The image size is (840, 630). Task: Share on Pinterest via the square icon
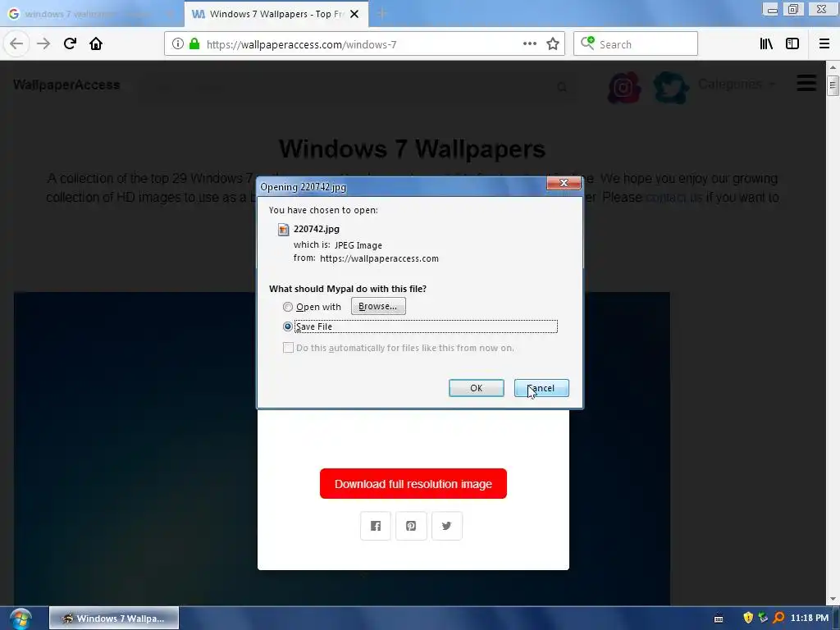pos(411,526)
